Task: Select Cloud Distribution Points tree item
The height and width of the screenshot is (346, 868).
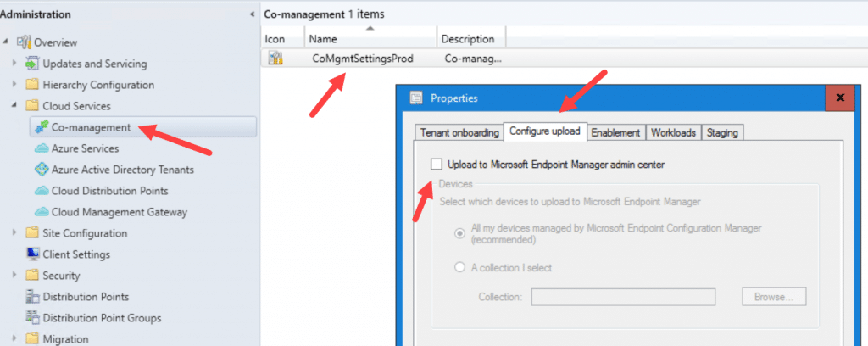Action: pos(109,191)
